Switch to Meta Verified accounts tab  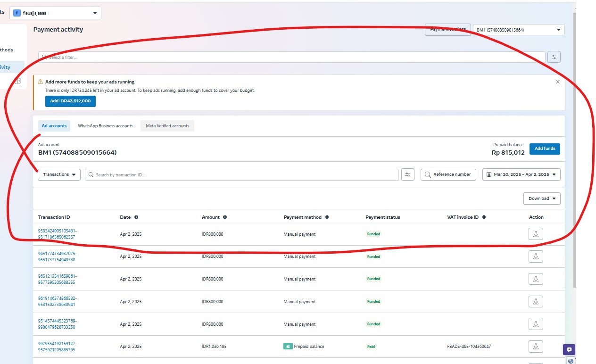[167, 126]
